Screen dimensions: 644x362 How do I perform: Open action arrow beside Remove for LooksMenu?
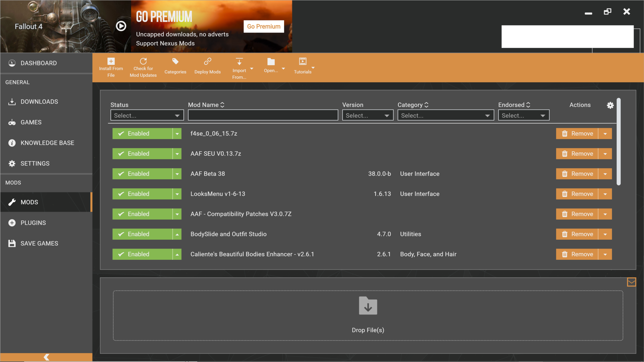pos(605,194)
